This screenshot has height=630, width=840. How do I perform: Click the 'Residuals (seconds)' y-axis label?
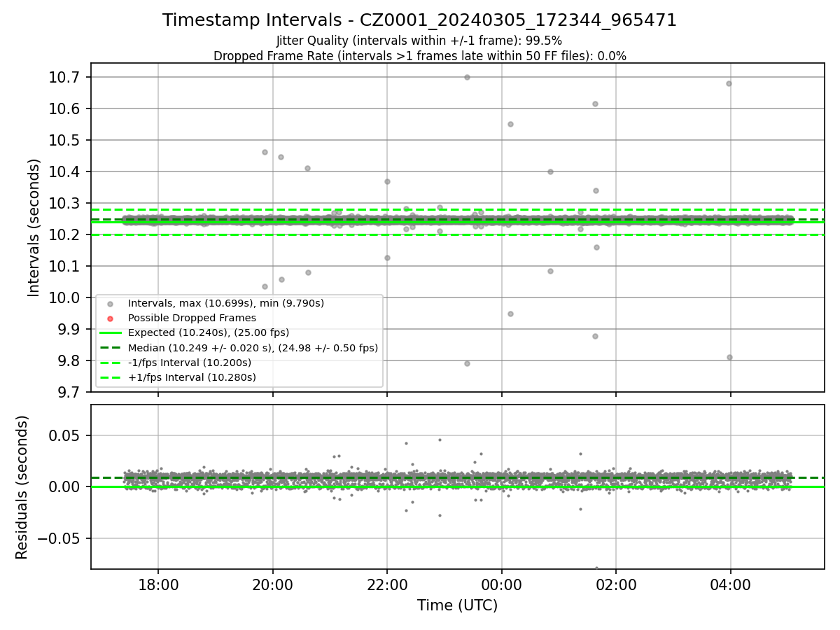click(x=22, y=487)
